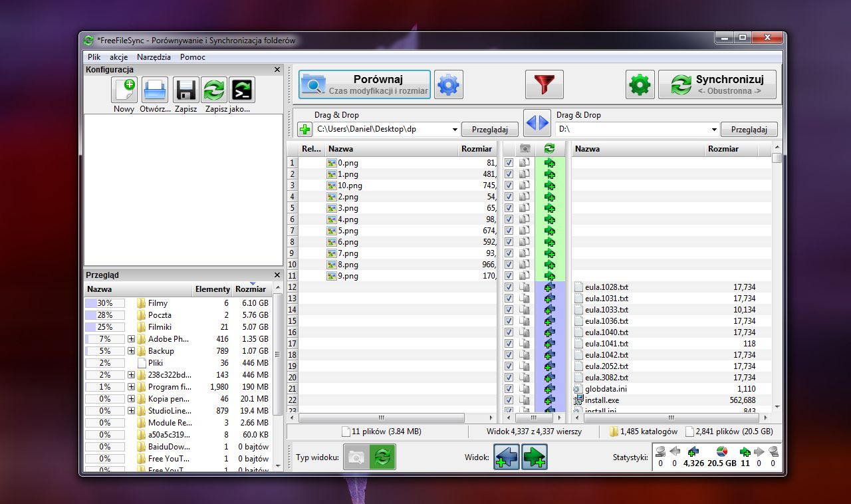Viewport: 851px width, 504px height.
Task: Click the save as batch job icon
Action: click(x=242, y=90)
